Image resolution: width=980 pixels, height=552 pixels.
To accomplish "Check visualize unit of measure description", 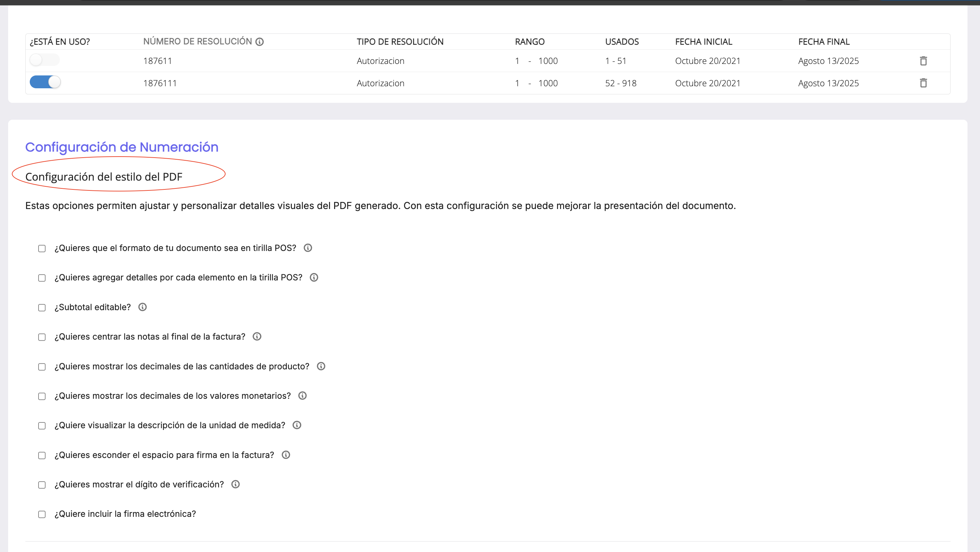I will [x=42, y=426].
